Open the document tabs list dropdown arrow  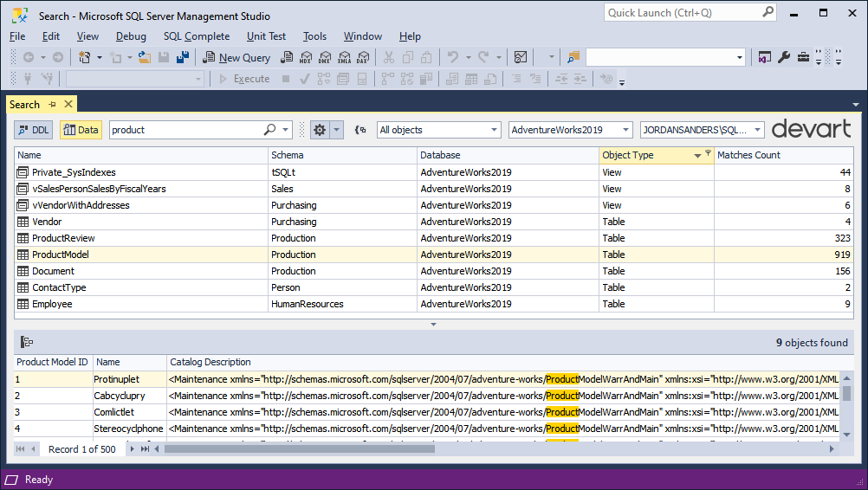pyautogui.click(x=856, y=105)
